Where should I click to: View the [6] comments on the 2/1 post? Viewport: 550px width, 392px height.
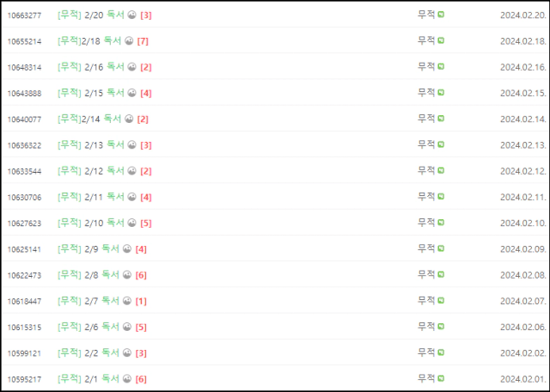(x=141, y=378)
